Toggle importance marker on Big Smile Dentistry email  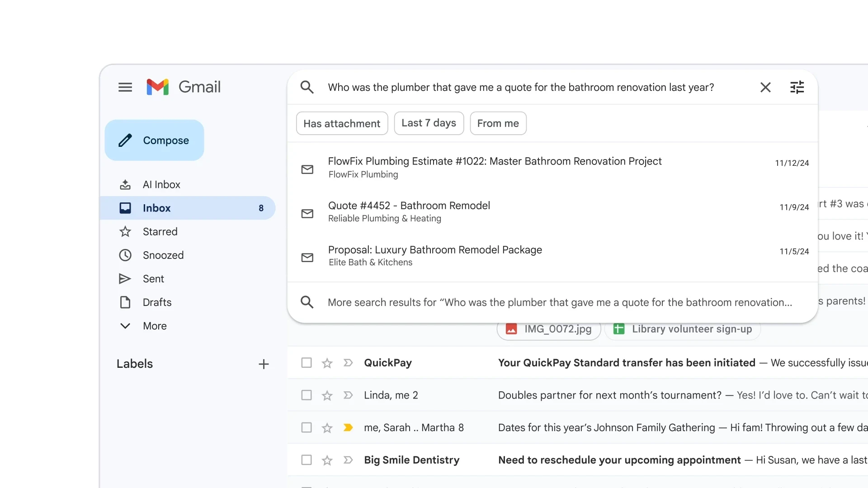click(348, 460)
